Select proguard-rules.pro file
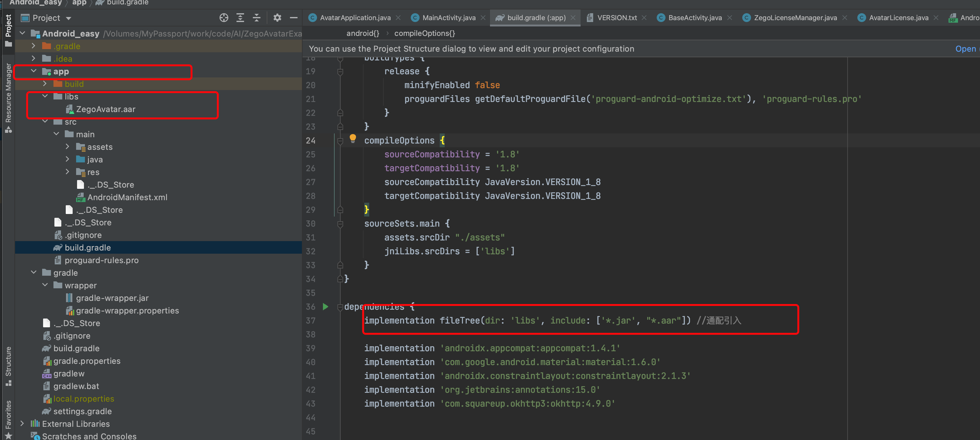 coord(101,260)
